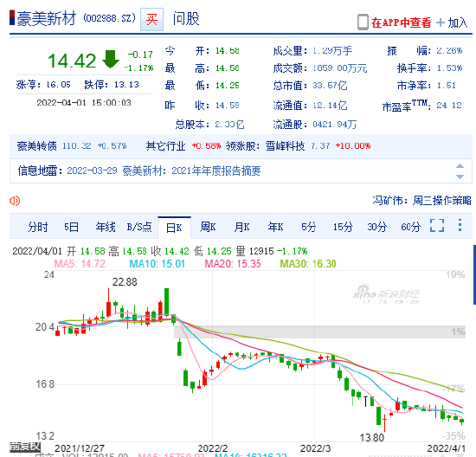Click the MA20: 15.35 indicator label

click(233, 264)
